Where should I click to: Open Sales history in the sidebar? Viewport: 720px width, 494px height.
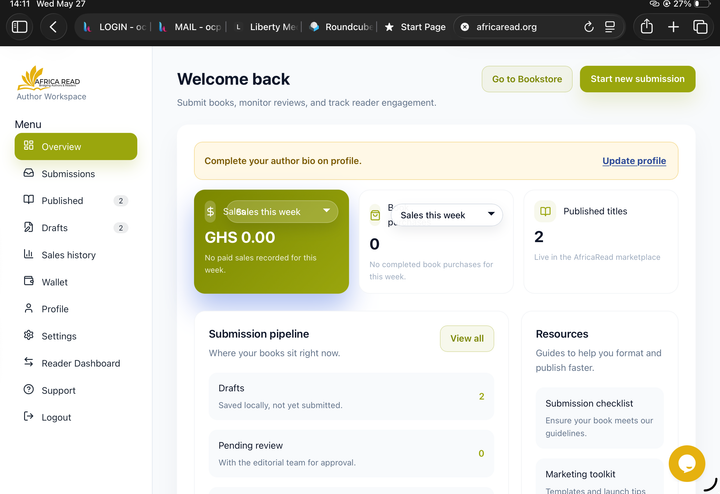[x=76, y=255]
